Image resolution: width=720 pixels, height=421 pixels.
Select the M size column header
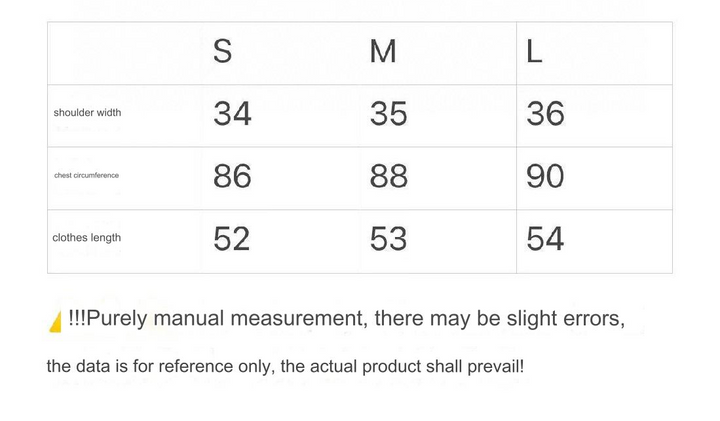pyautogui.click(x=383, y=51)
